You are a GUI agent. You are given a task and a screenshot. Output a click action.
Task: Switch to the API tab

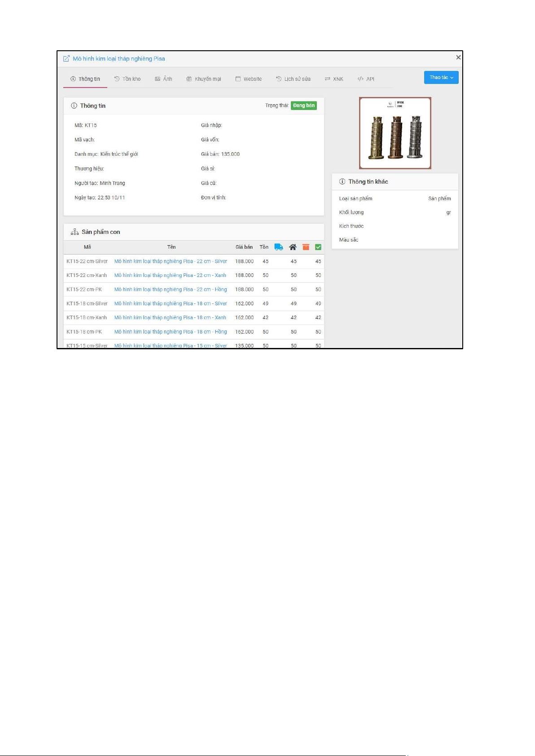point(366,79)
